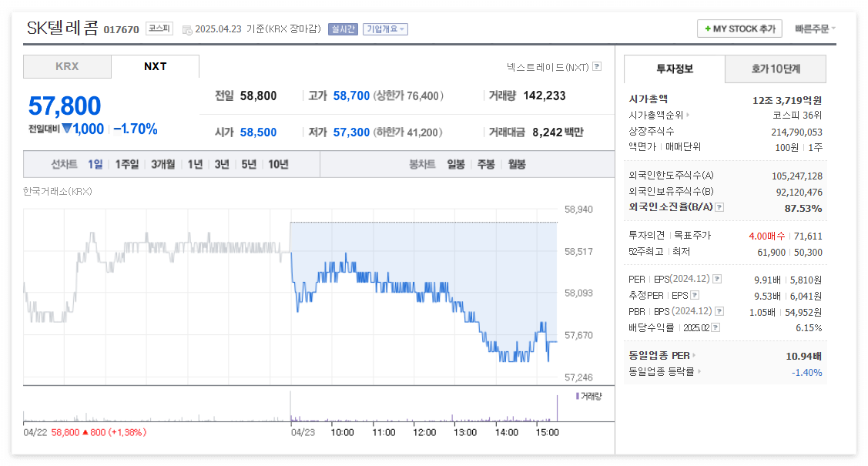This screenshot has width=868, height=466.
Task: Open the BPS (2024.12) help tooltip icon
Action: 719,311
